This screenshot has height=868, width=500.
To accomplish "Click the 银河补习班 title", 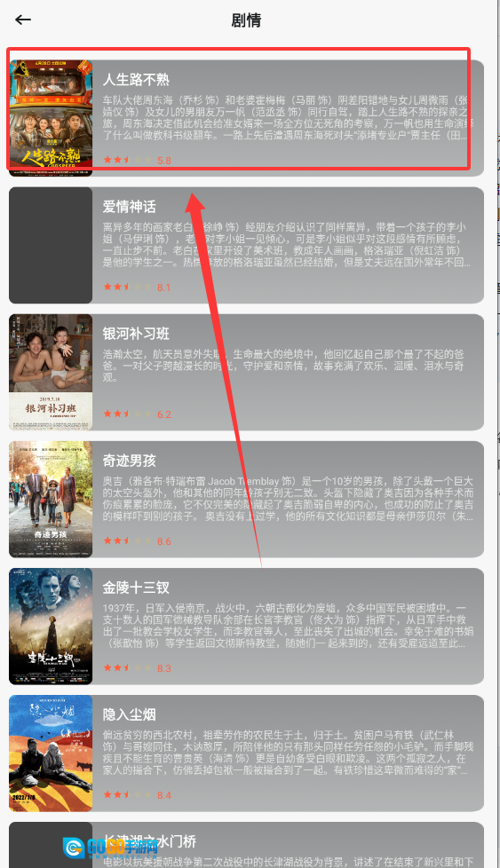I will pyautogui.click(x=136, y=334).
